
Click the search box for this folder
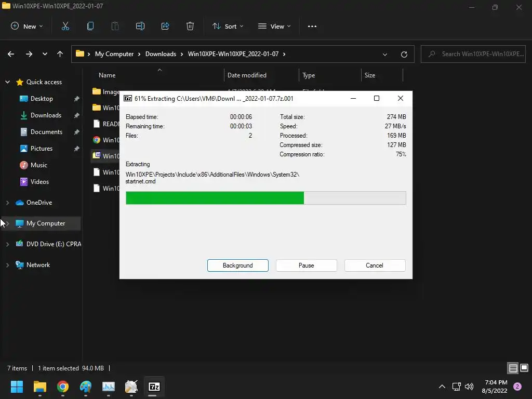pyautogui.click(x=473, y=54)
